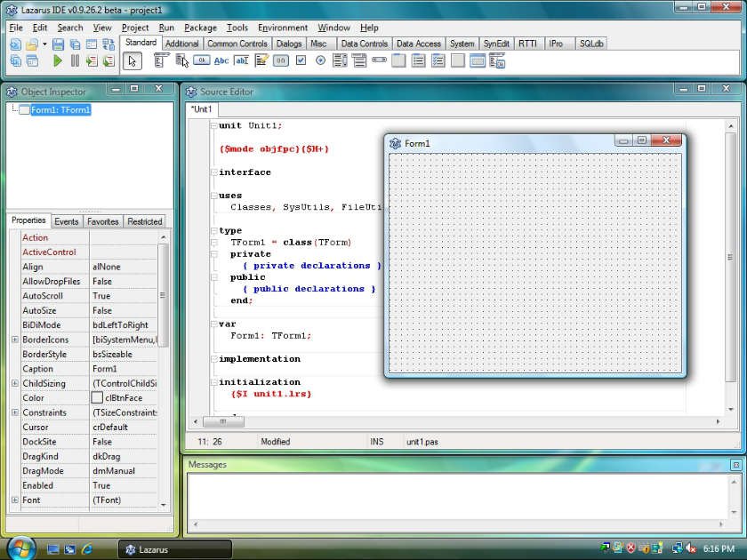Screen dimensions: 747x560
Task: Select the TEdit component icon
Action: (240, 60)
